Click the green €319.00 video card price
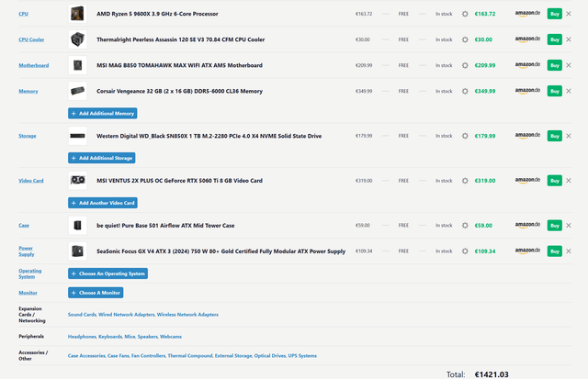The image size is (588, 379). pos(485,181)
